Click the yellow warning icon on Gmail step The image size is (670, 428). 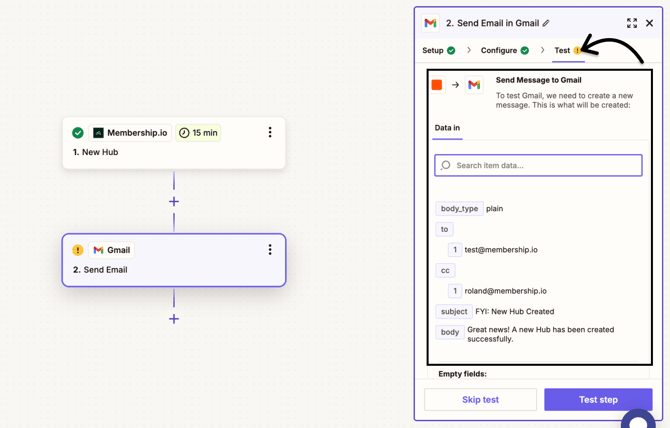click(78, 250)
